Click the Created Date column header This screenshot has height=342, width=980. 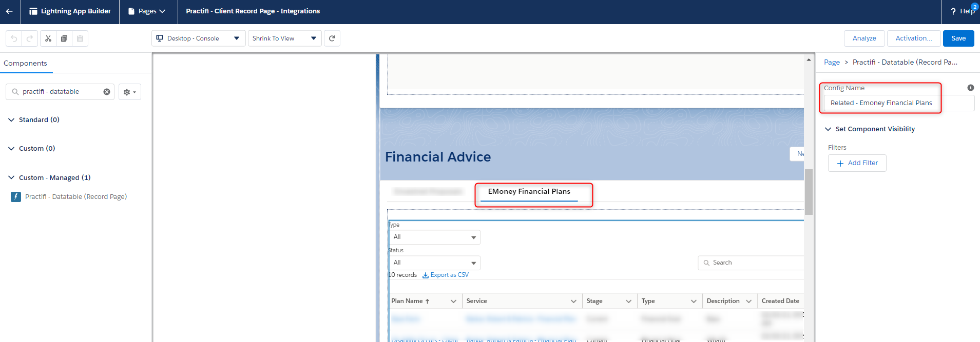pyautogui.click(x=780, y=301)
